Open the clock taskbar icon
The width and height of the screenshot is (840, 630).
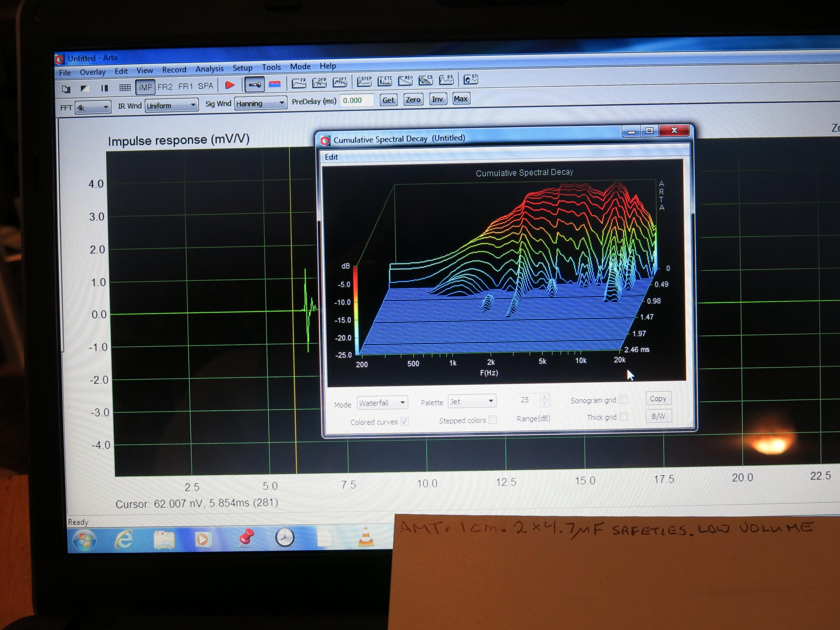click(x=285, y=538)
